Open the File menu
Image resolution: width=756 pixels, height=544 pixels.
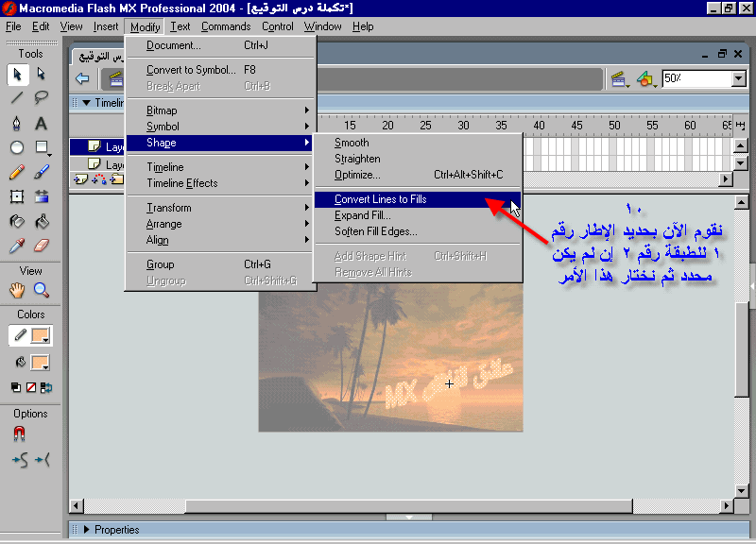[13, 26]
